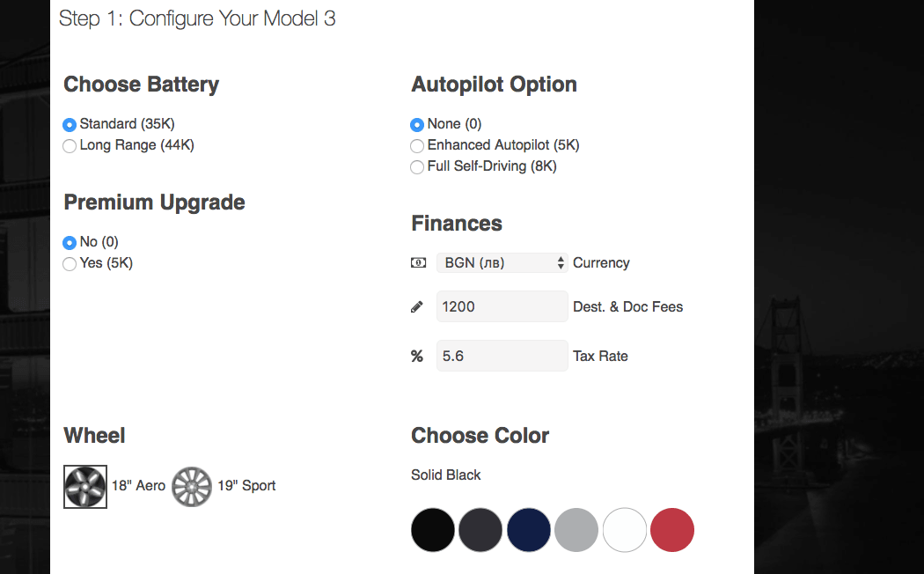The image size is (924, 574).
Task: Choose Full Self-Driving (8K)
Action: [x=417, y=167]
